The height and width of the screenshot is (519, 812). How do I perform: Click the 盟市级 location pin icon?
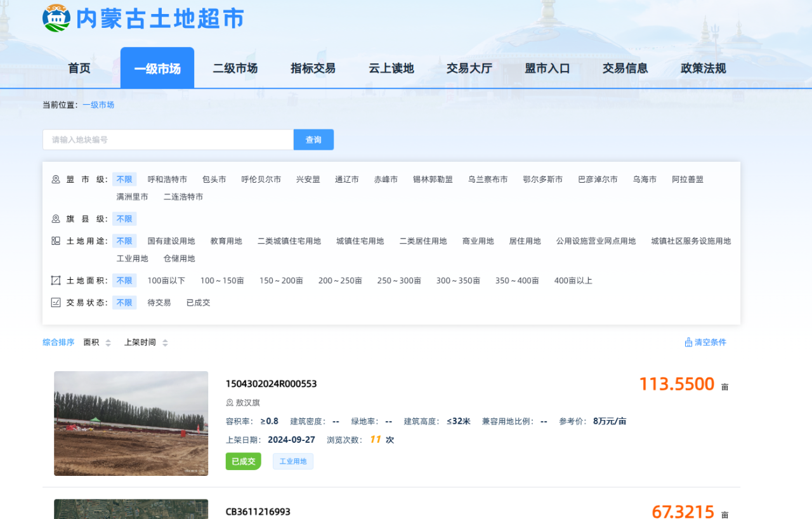click(56, 180)
